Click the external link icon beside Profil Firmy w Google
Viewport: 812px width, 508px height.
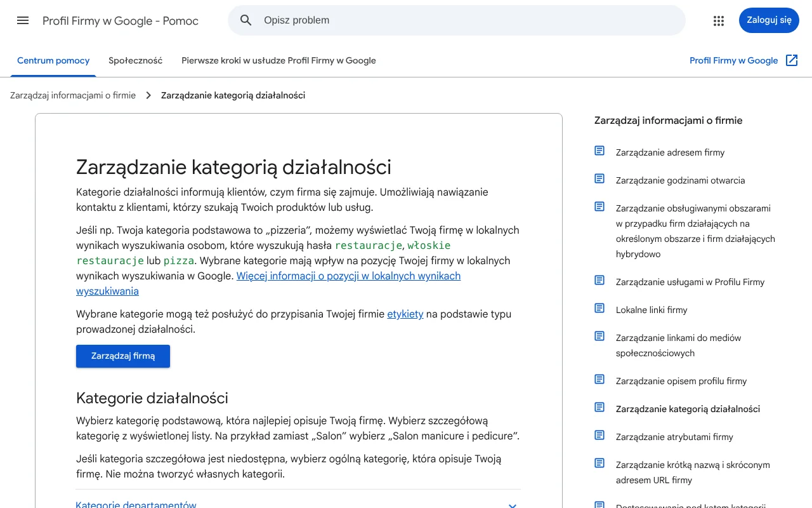coord(792,60)
